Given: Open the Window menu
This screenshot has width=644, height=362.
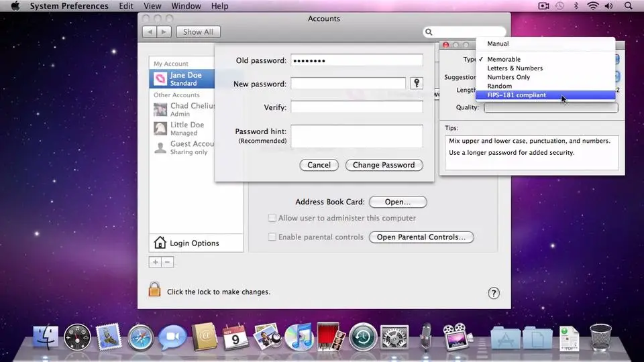Looking at the screenshot, I should tap(186, 6).
